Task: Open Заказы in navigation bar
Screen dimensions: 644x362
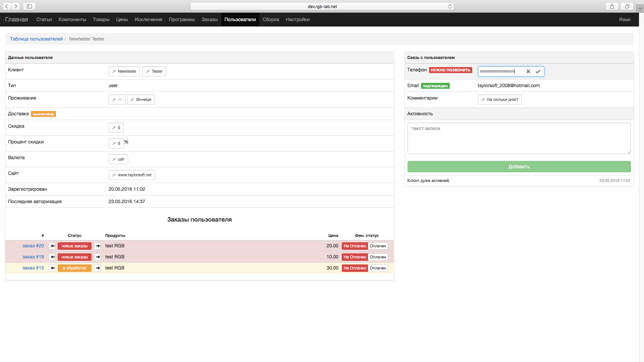Action: pyautogui.click(x=209, y=19)
